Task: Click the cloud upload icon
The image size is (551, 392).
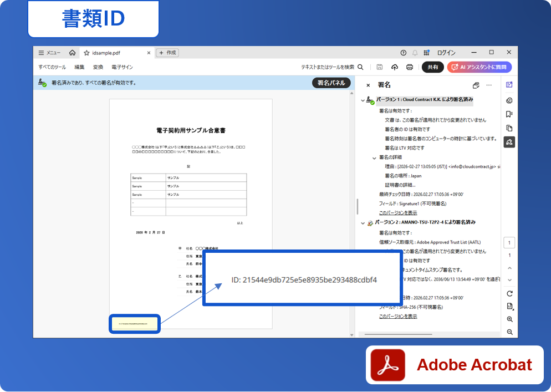Action: (395, 67)
